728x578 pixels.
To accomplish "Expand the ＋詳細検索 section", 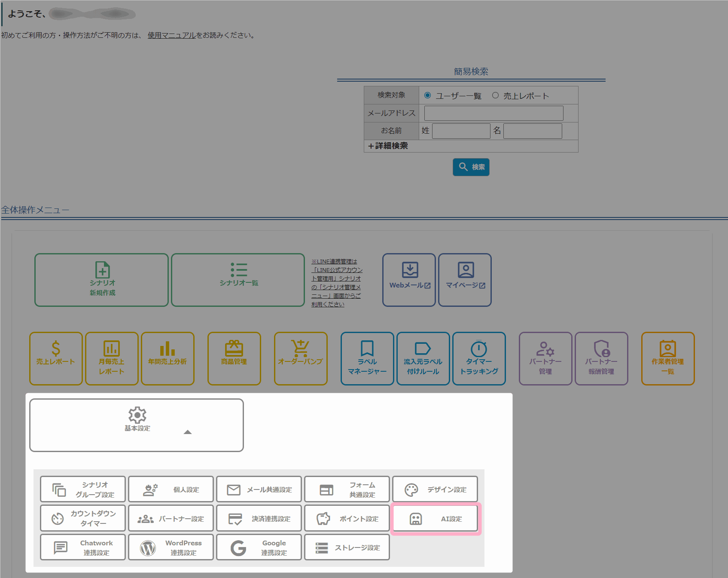I will pos(388,146).
